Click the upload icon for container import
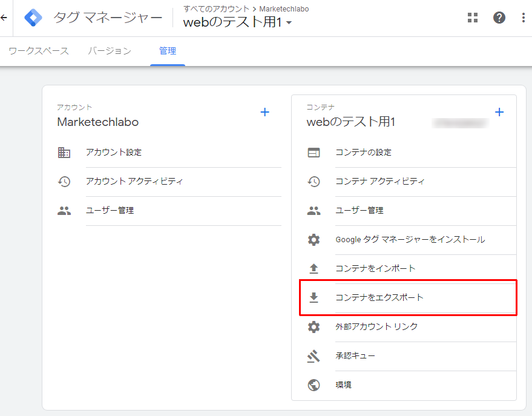Viewport: 532px width, 416px height. point(314,269)
